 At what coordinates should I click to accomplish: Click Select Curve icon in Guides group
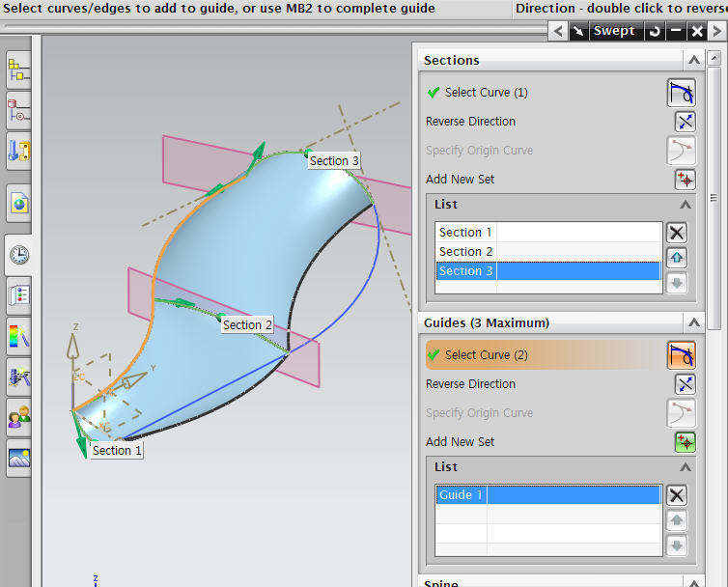[682, 355]
